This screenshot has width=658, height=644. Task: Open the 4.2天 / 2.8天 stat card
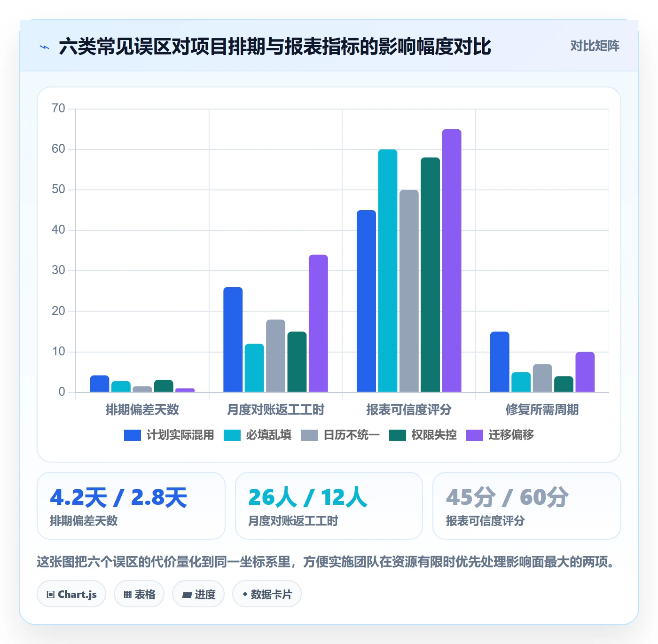[x=131, y=506]
